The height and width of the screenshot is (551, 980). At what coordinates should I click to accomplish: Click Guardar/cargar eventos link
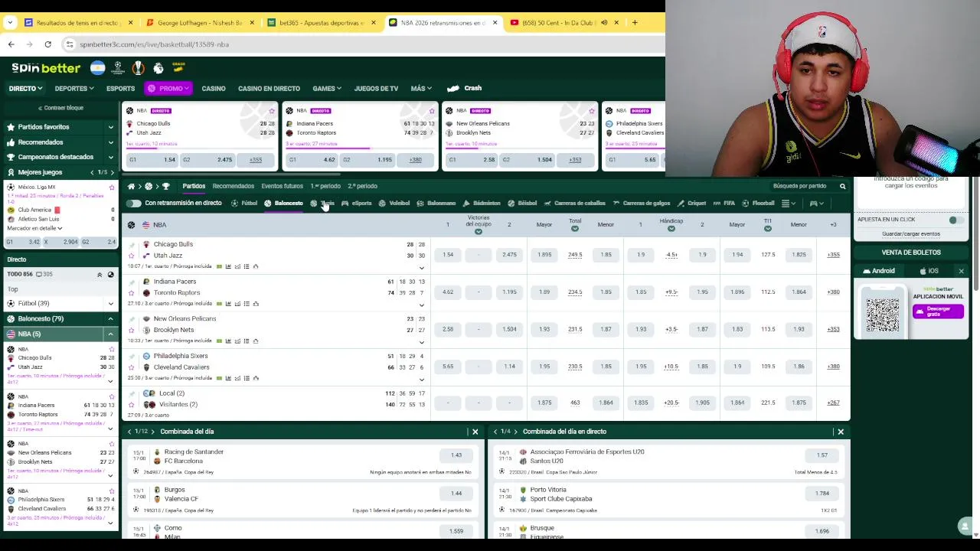coord(910,234)
